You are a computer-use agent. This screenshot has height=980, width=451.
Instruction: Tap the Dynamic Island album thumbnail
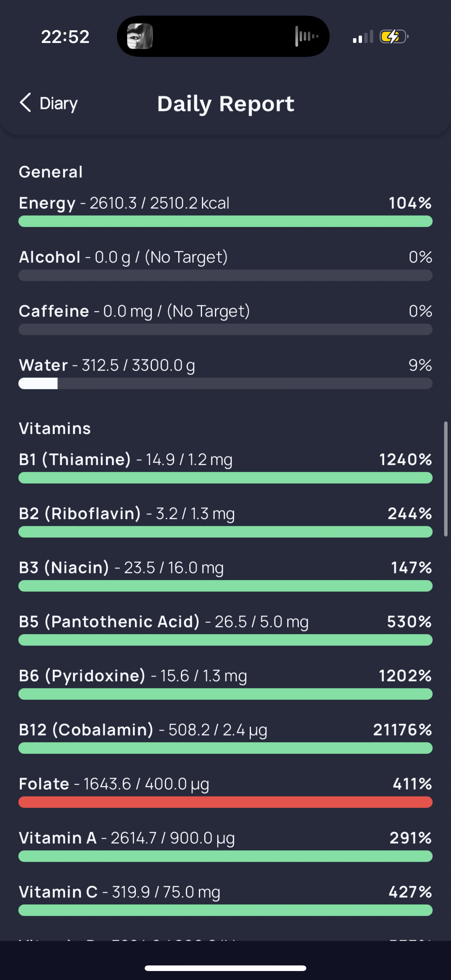tap(140, 37)
